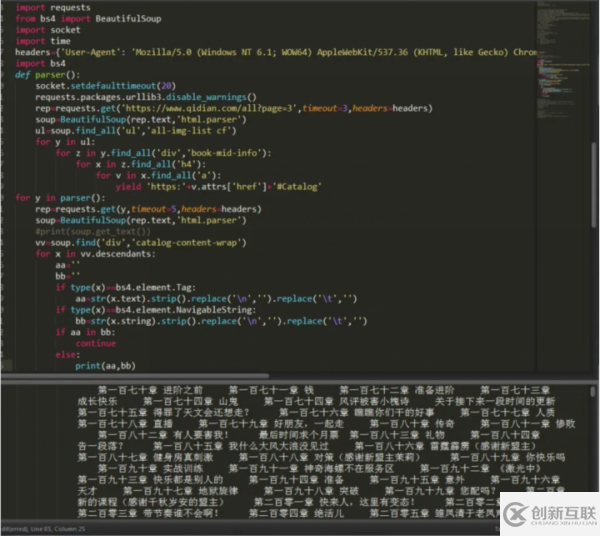Click the 'catalog-content-wrap' line
The width and height of the screenshot is (600, 536).
(141, 243)
